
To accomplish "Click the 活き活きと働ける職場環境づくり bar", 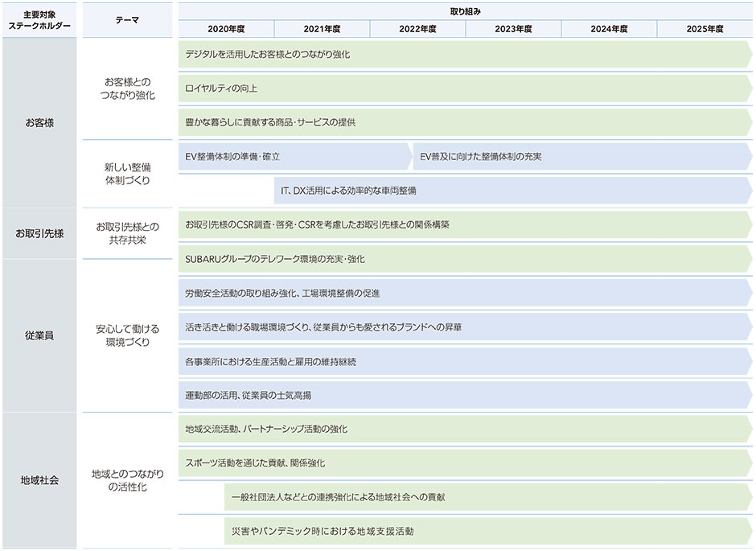I will [466, 327].
